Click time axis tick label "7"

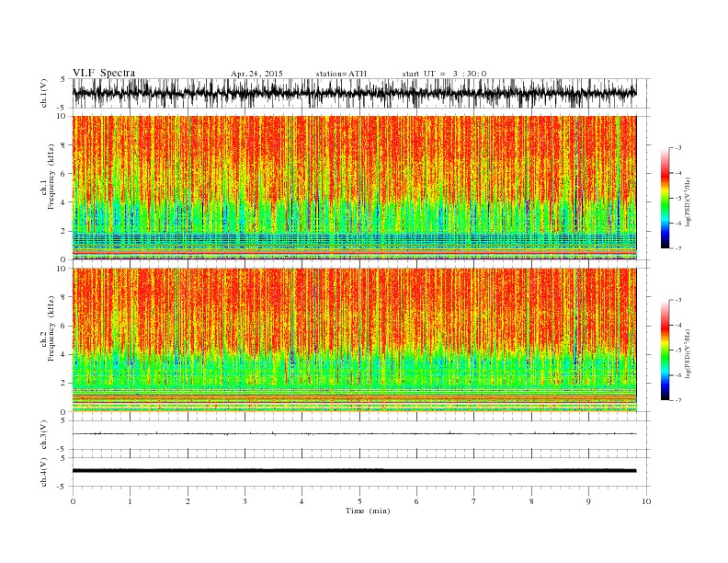click(474, 501)
